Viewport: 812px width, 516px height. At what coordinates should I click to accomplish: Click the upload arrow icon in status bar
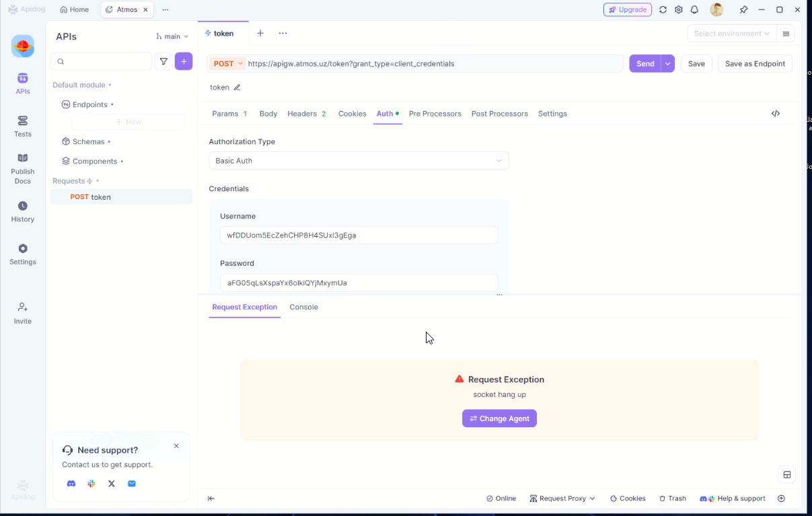tap(781, 499)
